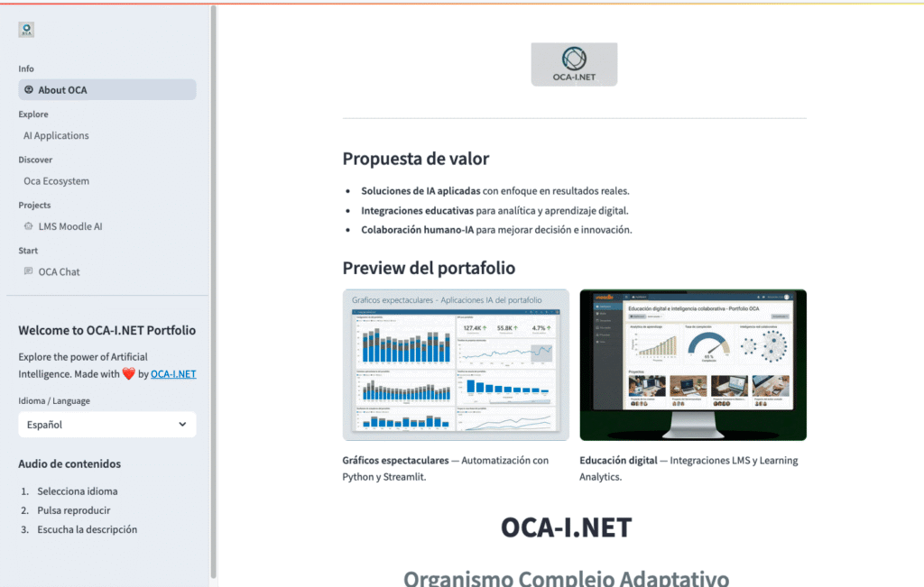The image size is (924, 587).
Task: Click the chip icon beside LMS Moodle AI
Action: (29, 226)
